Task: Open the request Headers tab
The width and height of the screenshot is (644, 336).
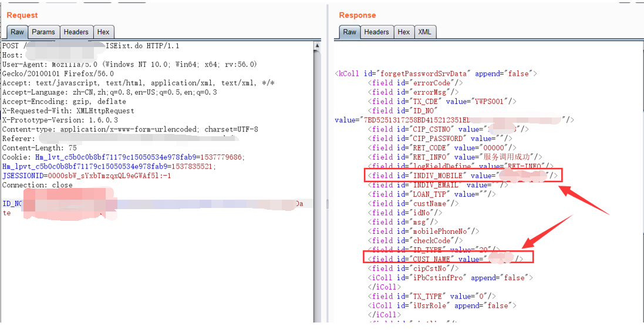Action: (76, 32)
